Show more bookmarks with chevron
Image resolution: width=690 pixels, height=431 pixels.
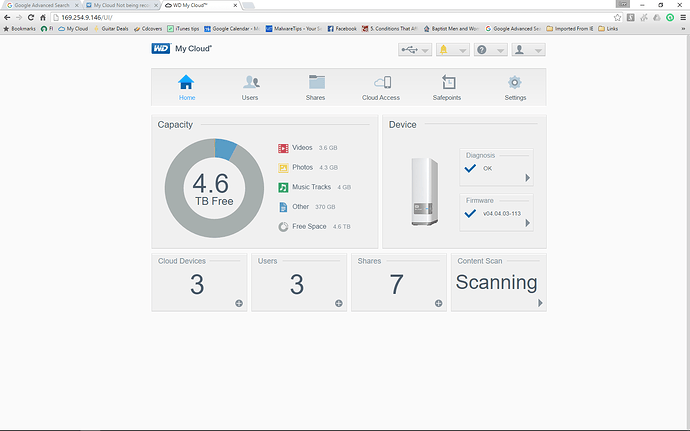click(683, 29)
